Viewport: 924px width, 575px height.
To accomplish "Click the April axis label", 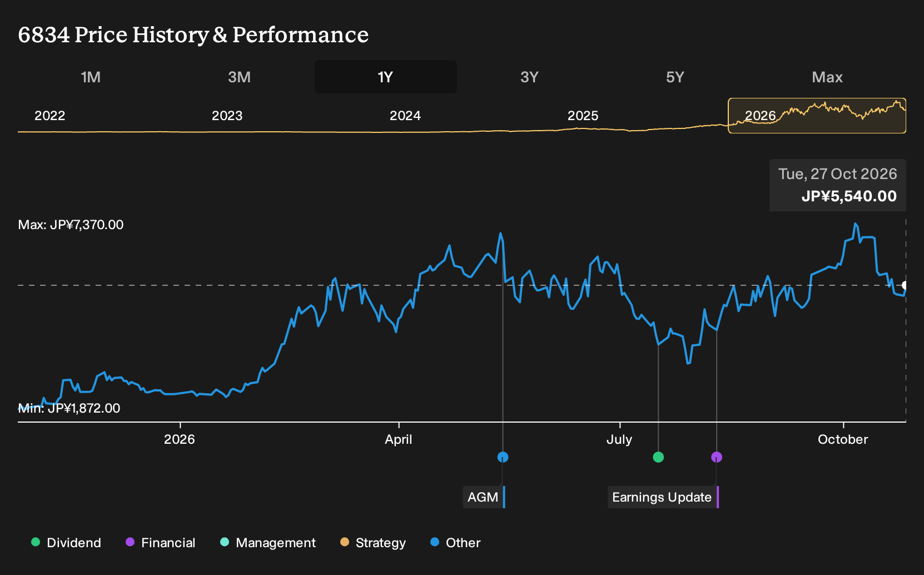I will pyautogui.click(x=399, y=439).
